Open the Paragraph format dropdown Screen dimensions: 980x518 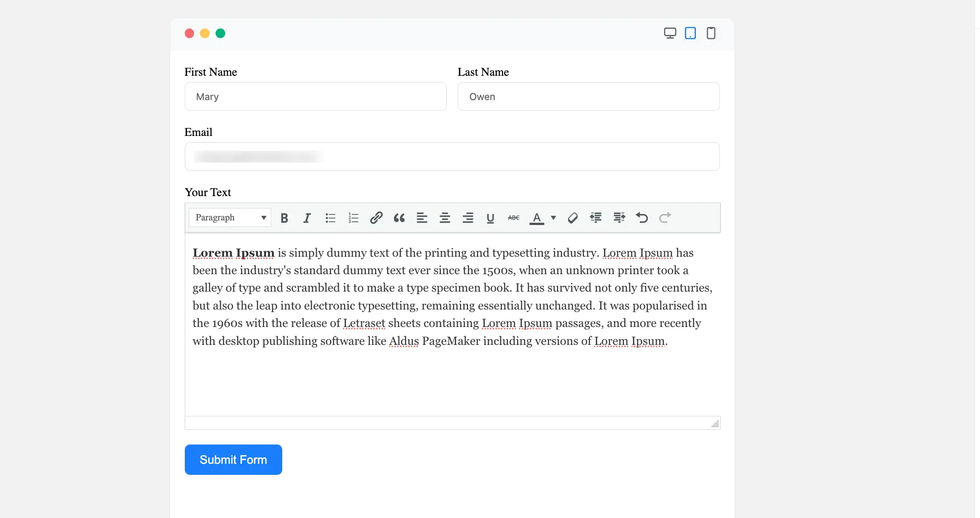point(230,218)
